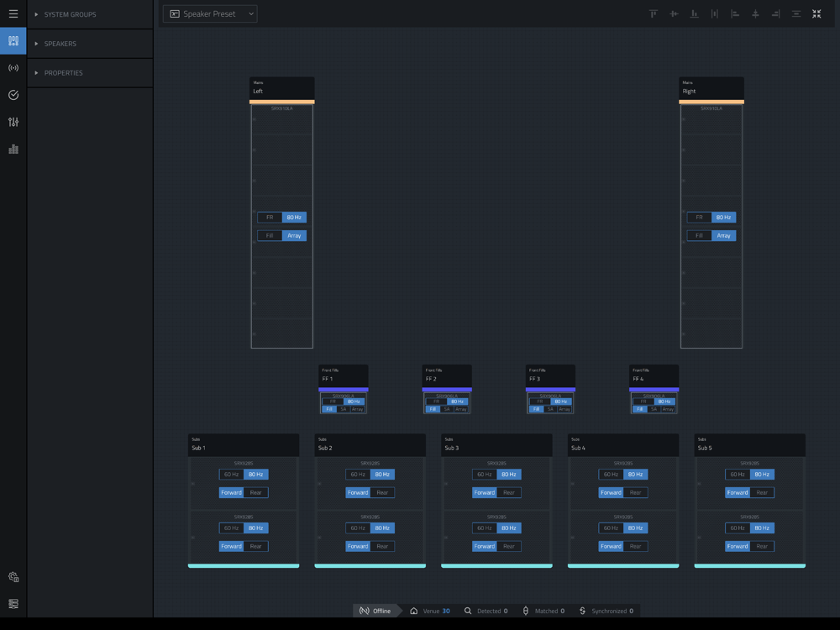
Task: Expand the Speakers section
Action: [x=90, y=44]
